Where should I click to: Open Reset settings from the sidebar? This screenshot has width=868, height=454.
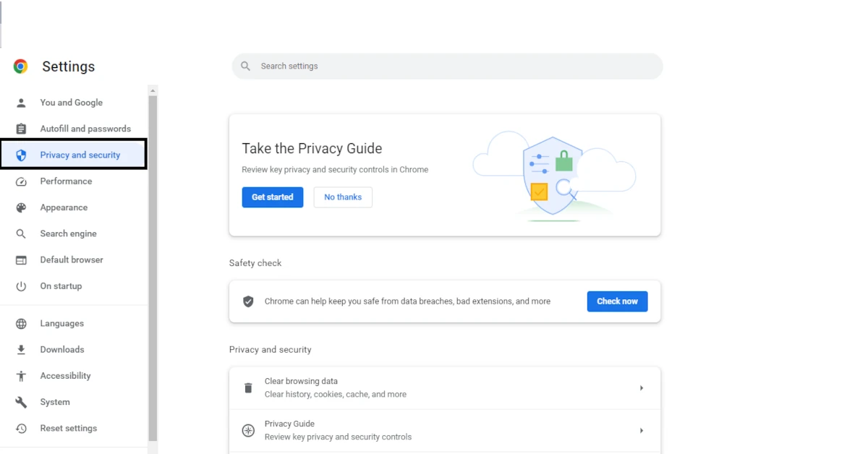click(x=68, y=428)
